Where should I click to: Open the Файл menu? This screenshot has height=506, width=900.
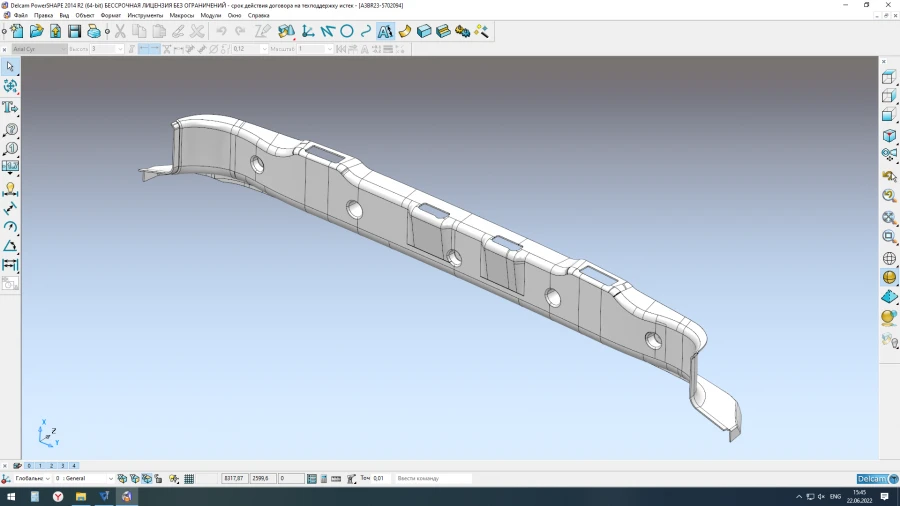click(20, 16)
